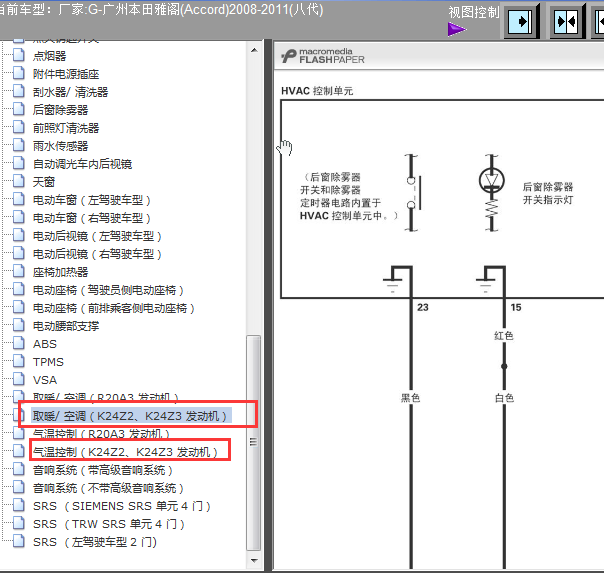Image resolution: width=604 pixels, height=573 pixels.
Task: Open 电动车窗 (右驾驶车型)
Action: click(92, 218)
